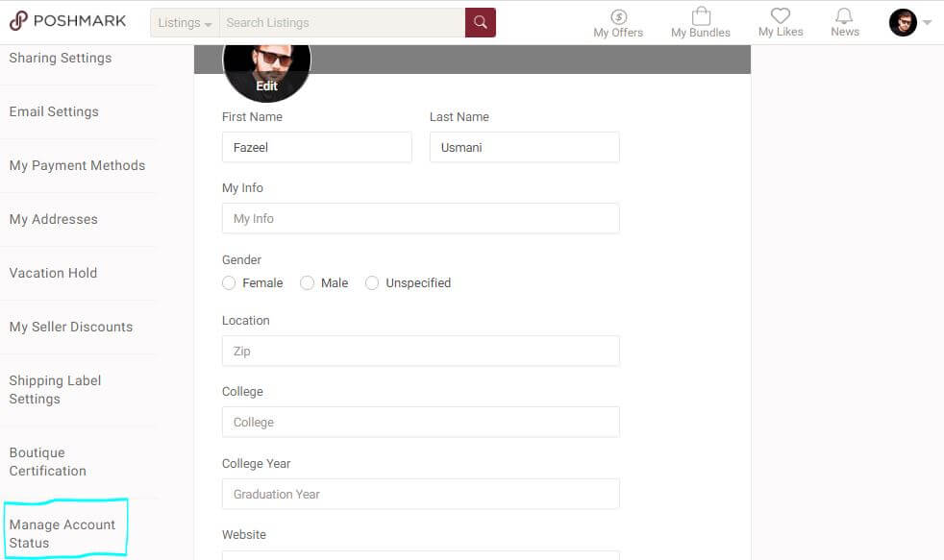Screen dimensions: 944x560
Task: Open Vacation Hold settings
Action: pyautogui.click(x=53, y=273)
